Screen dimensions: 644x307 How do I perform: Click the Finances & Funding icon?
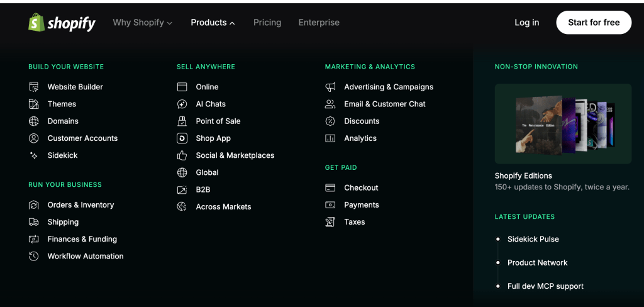tap(34, 239)
